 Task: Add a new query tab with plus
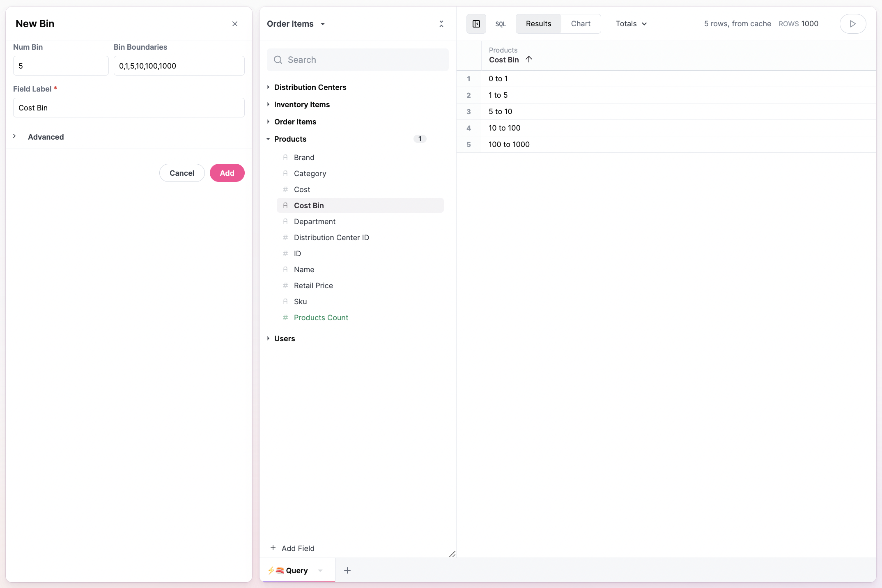tap(347, 570)
